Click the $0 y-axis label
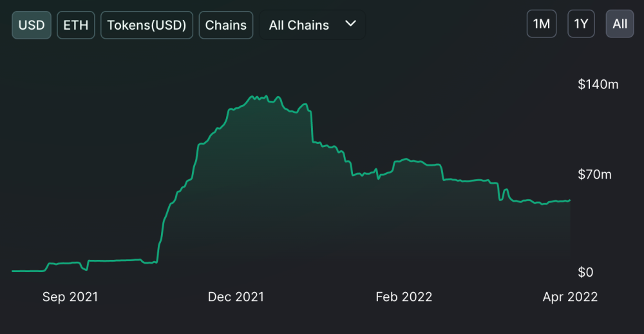Image resolution: width=644 pixels, height=334 pixels. point(585,272)
